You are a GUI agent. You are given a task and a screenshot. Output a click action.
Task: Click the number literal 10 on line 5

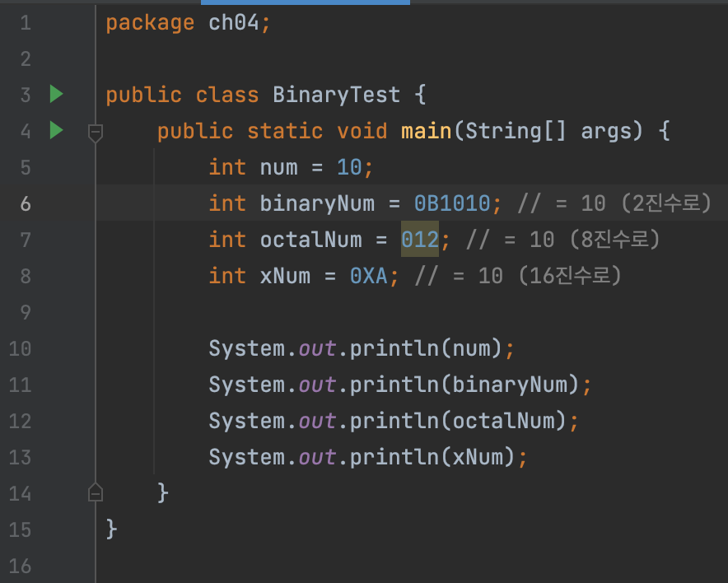pos(349,167)
